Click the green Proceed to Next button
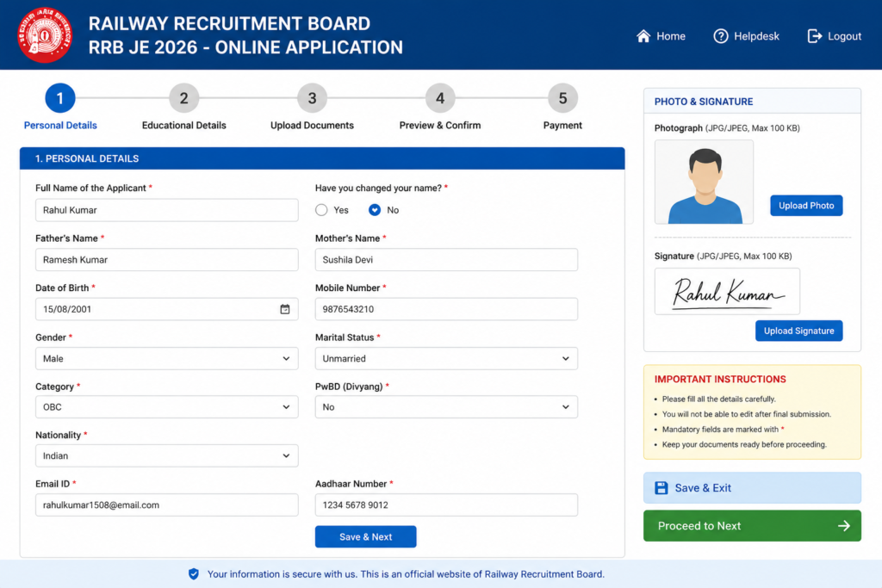This screenshot has width=882, height=588. click(x=752, y=526)
